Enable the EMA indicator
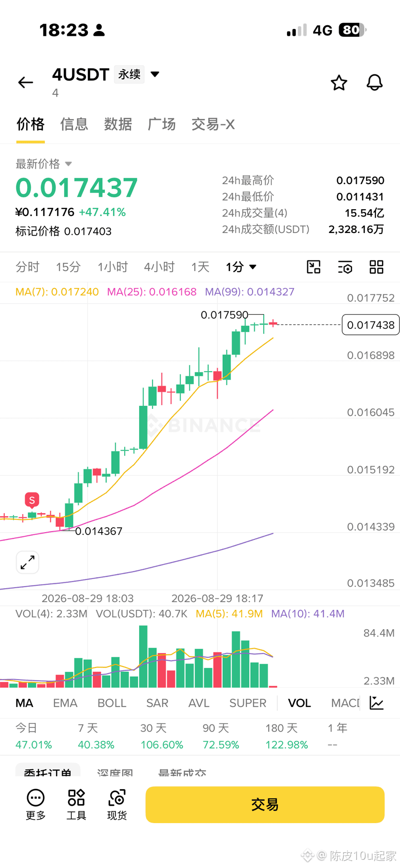This screenshot has height=868, width=400. (x=65, y=703)
